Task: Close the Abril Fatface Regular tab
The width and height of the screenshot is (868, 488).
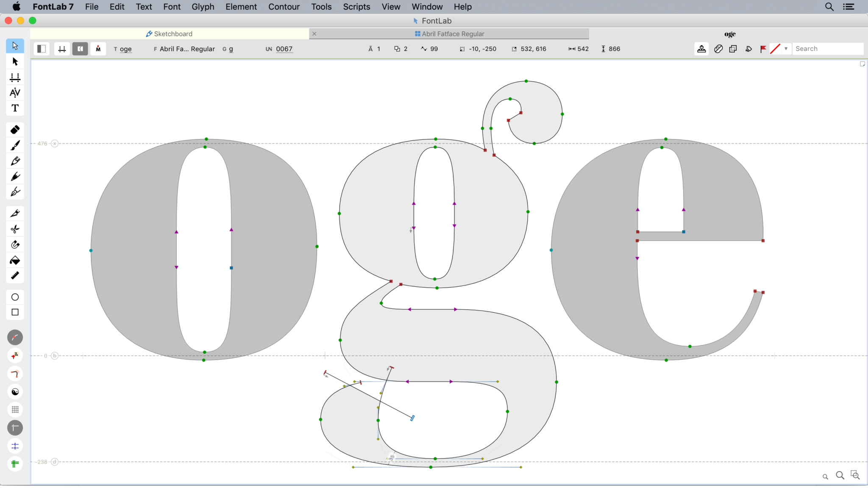Action: point(314,33)
